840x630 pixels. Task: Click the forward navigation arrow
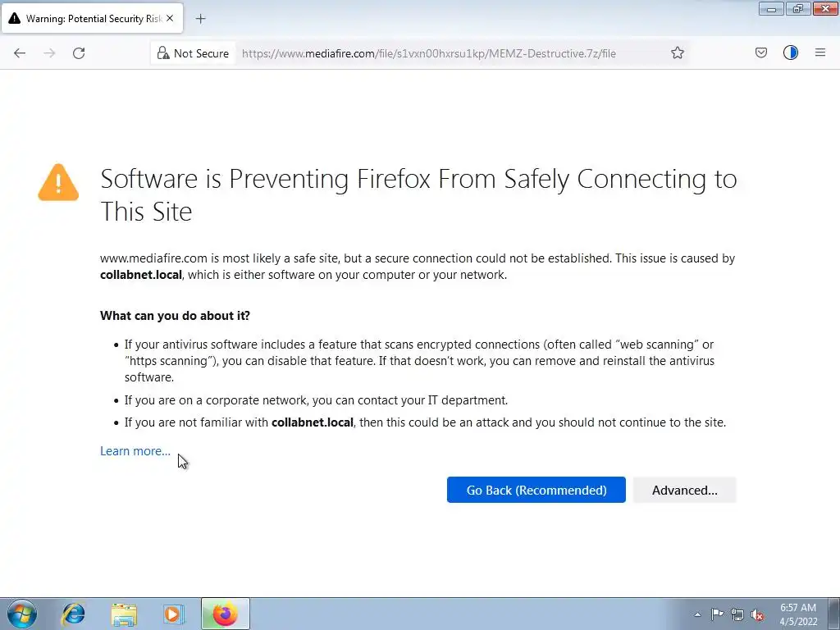tap(49, 53)
